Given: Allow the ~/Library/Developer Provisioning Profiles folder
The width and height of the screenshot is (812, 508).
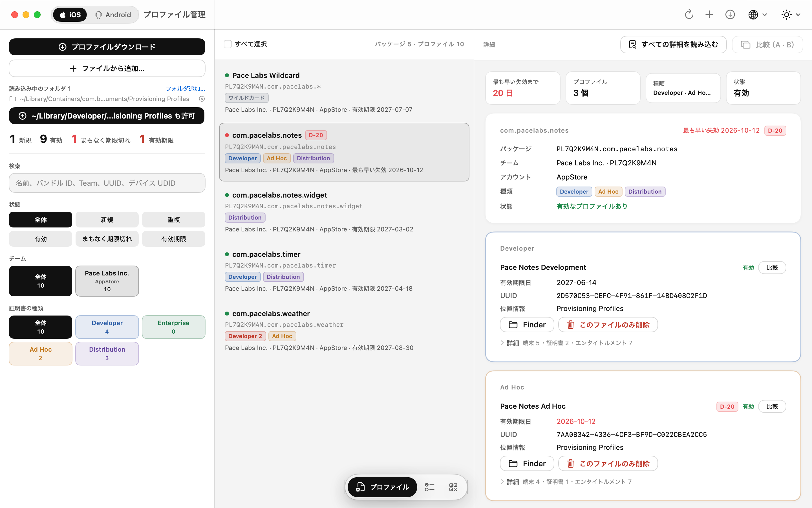Looking at the screenshot, I should tap(107, 116).
